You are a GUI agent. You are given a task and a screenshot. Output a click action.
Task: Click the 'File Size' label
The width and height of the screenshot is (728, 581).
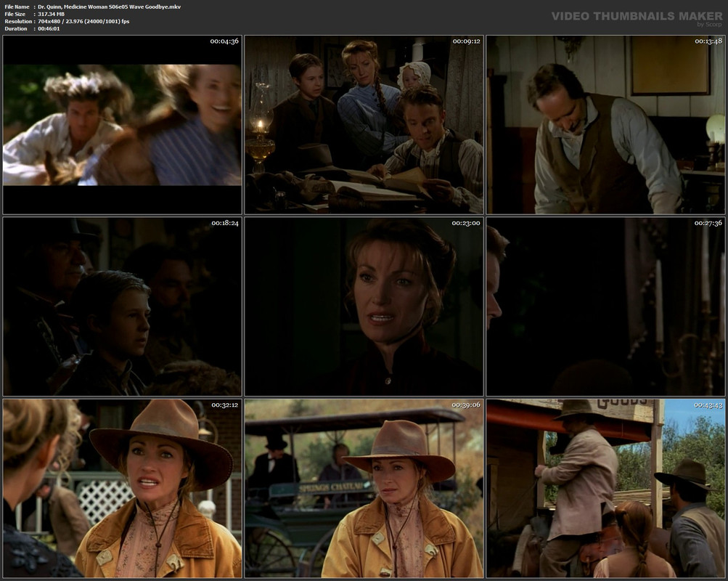click(x=15, y=15)
